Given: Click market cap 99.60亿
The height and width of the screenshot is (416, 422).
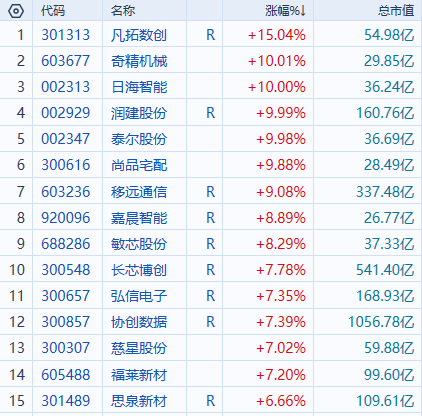Looking at the screenshot, I should click(x=389, y=375).
